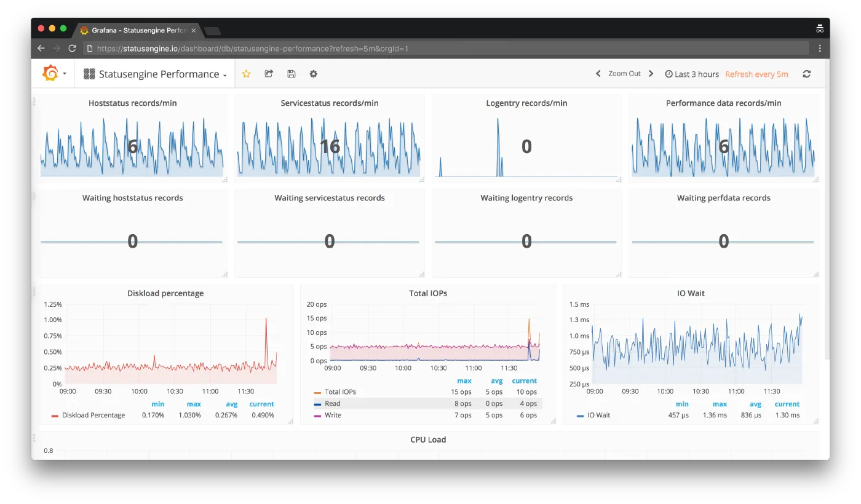
Task: Click the 15 ops Total IOPs max value
Action: (461, 392)
